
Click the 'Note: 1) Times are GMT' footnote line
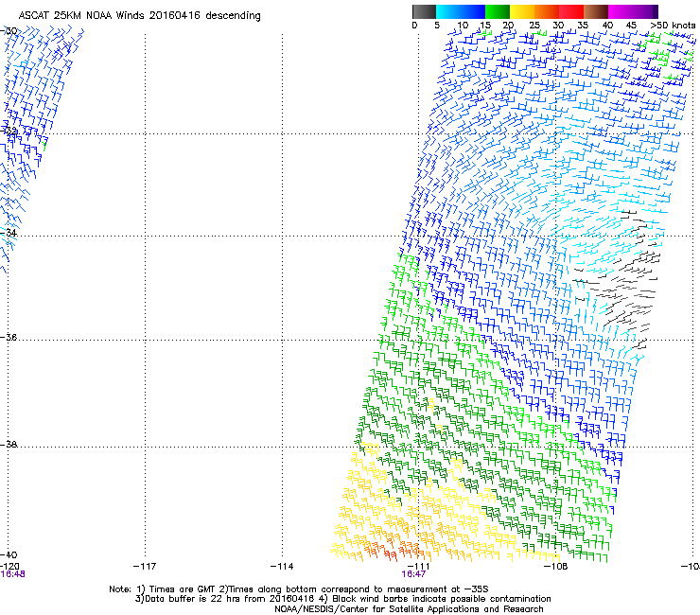(x=299, y=589)
